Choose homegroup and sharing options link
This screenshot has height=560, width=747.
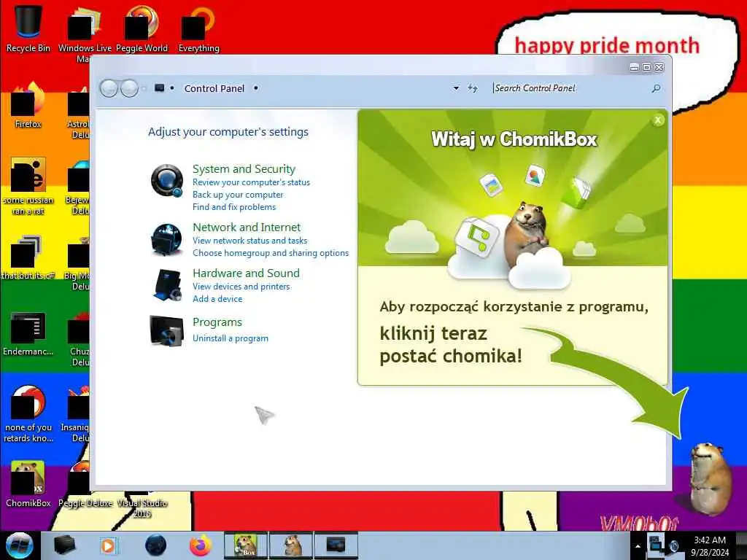pyautogui.click(x=271, y=253)
